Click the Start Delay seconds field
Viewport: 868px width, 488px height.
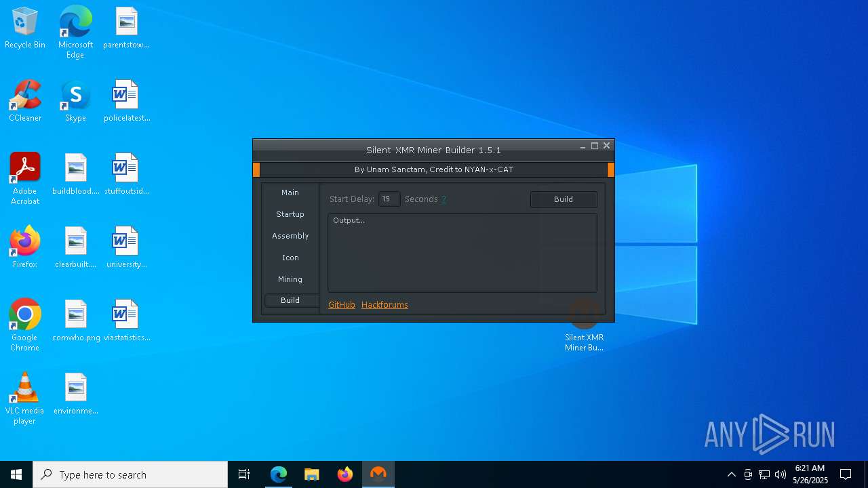click(389, 199)
